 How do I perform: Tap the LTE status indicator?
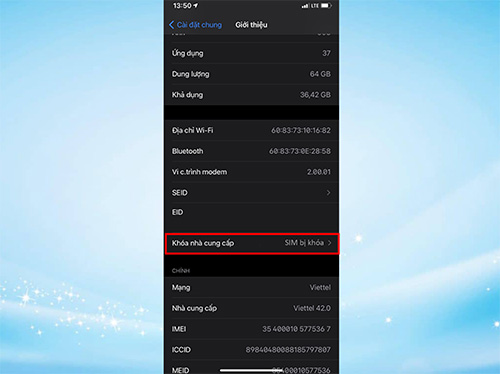point(315,6)
